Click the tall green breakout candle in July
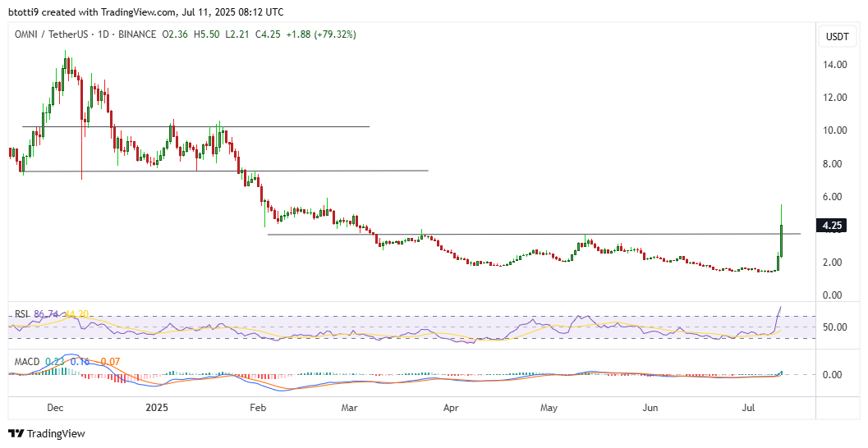 coord(782,240)
